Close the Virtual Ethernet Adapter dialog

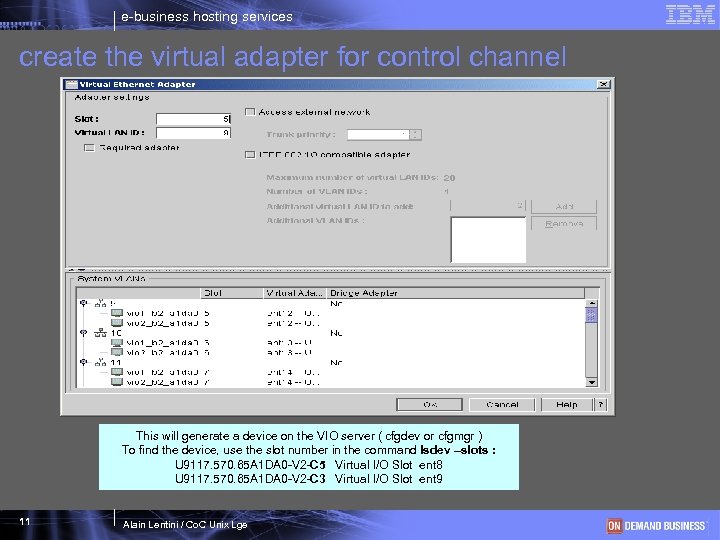603,84
